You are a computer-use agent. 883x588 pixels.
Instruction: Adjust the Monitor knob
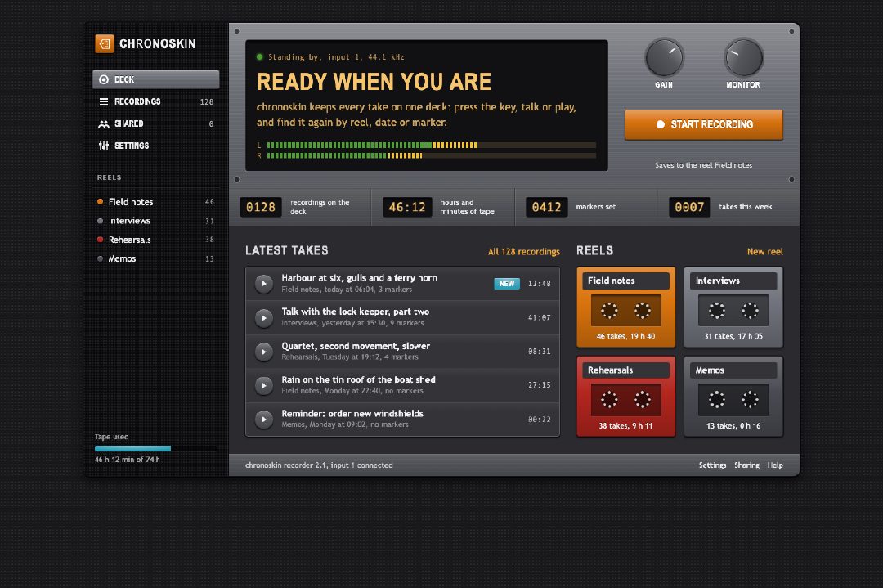[x=743, y=57]
